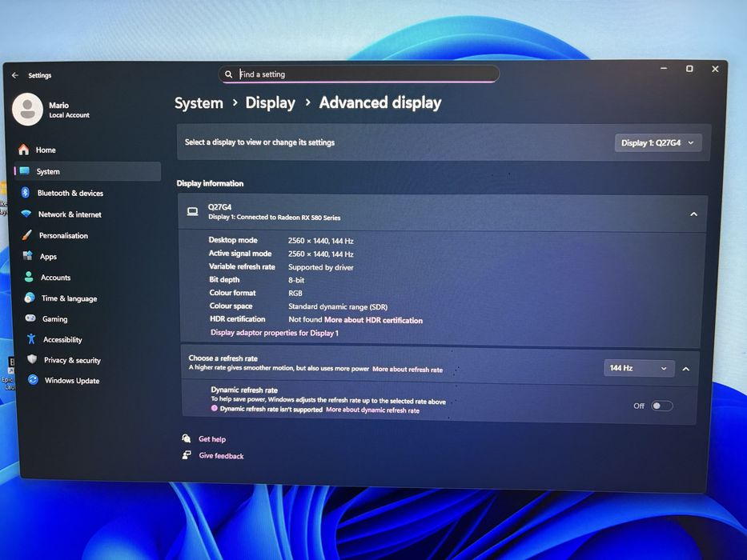The image size is (747, 560).
Task: Click the search magnifier icon
Action: pos(229,74)
